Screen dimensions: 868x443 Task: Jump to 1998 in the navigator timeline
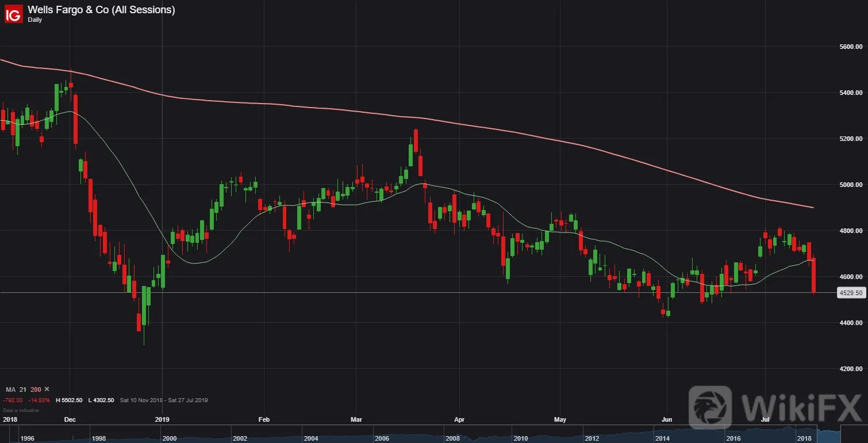pyautogui.click(x=98, y=438)
